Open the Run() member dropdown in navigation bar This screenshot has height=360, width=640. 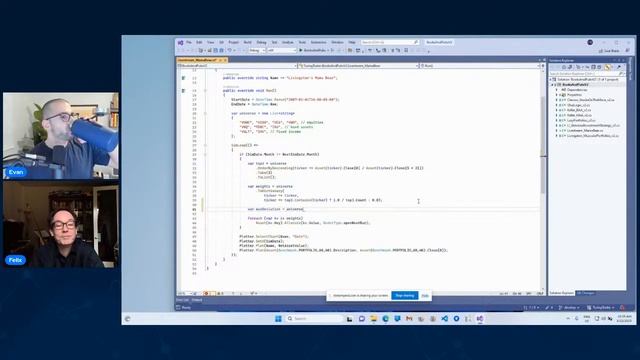[x=480, y=65]
